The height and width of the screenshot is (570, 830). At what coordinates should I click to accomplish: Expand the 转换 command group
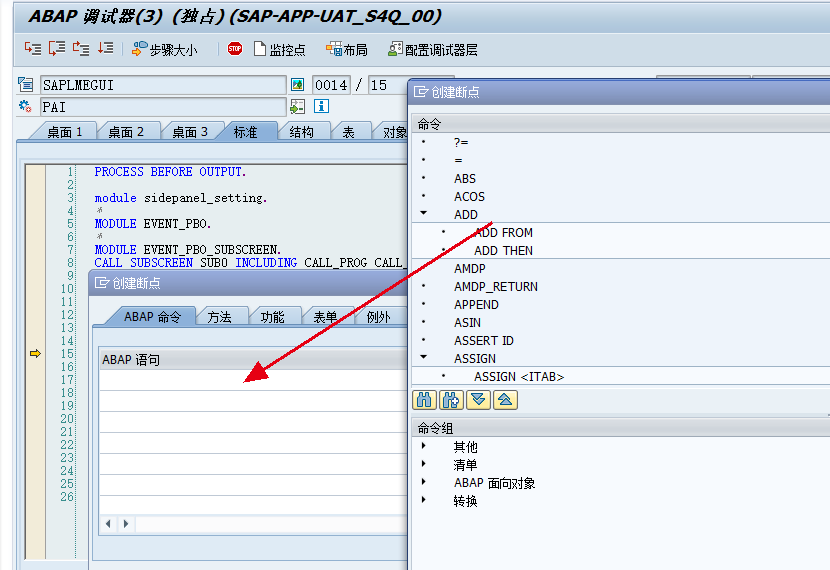coord(423,500)
